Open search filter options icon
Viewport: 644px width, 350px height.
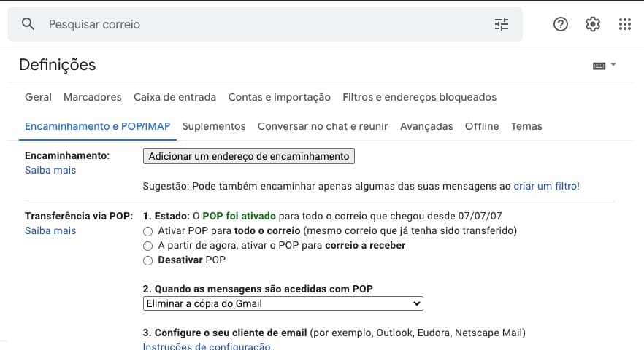tap(502, 24)
